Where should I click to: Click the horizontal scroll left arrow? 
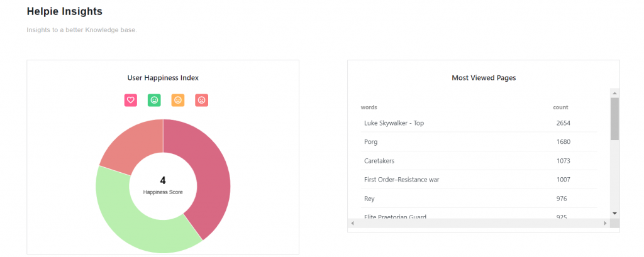pyautogui.click(x=352, y=223)
